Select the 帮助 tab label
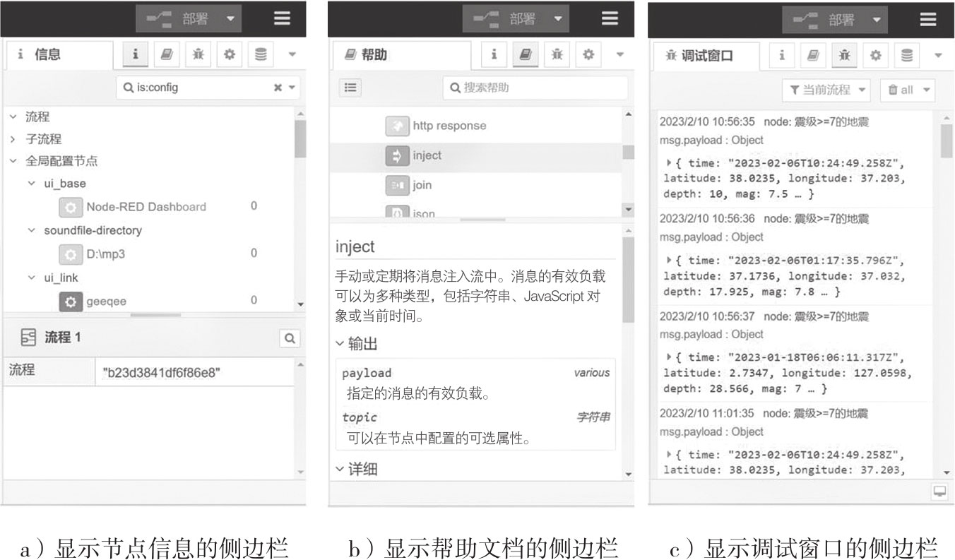Viewport: 955px width, 560px height. click(x=374, y=55)
